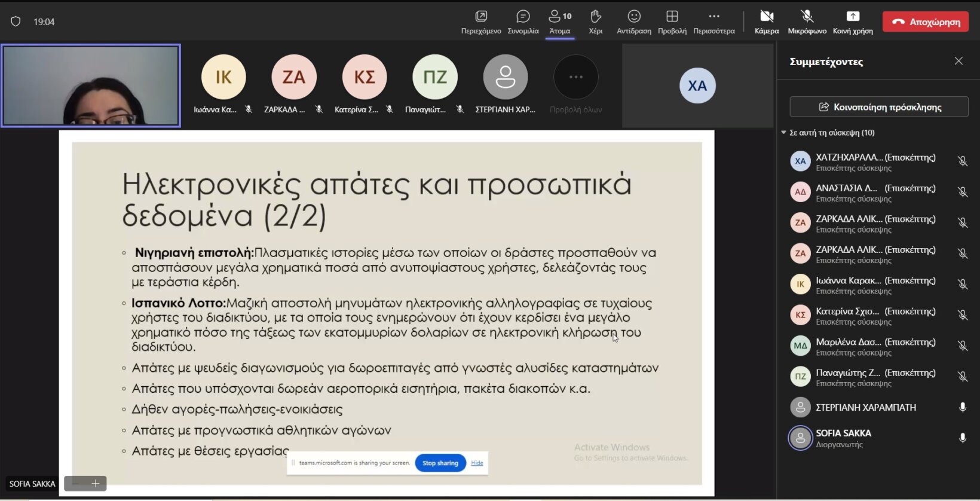Toggle the Κάμερα camera on

[767, 17]
